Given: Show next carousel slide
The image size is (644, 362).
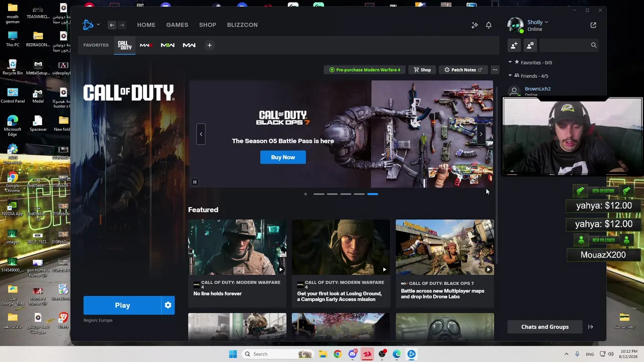Looking at the screenshot, I should (480, 134).
